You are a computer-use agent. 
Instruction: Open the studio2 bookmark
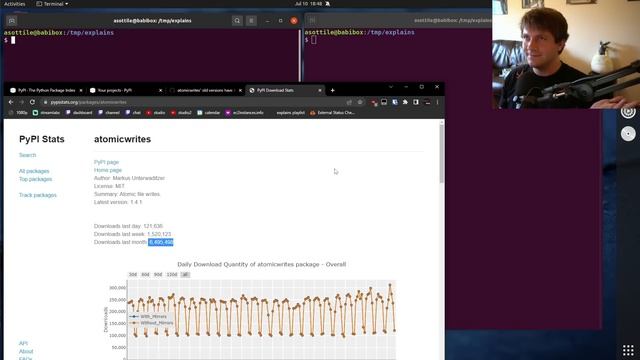pyautogui.click(x=181, y=113)
